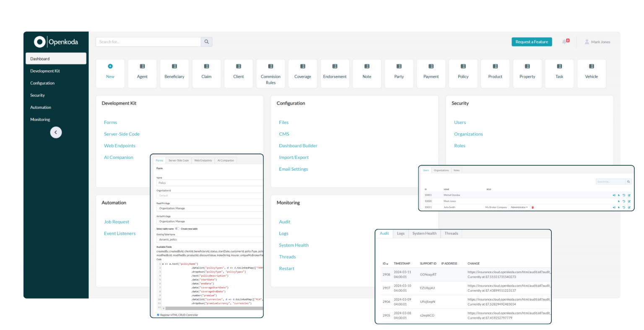Switch to the System Health tab
Screen dimensions: 644x330
click(424, 234)
